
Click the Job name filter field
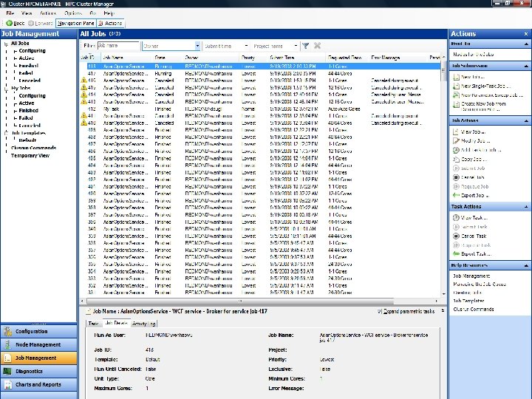[x=118, y=46]
